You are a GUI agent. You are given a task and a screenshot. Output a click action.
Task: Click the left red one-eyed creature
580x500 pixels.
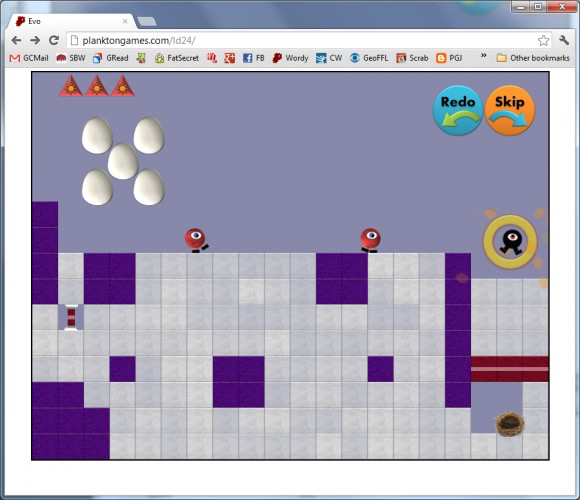[x=196, y=240]
